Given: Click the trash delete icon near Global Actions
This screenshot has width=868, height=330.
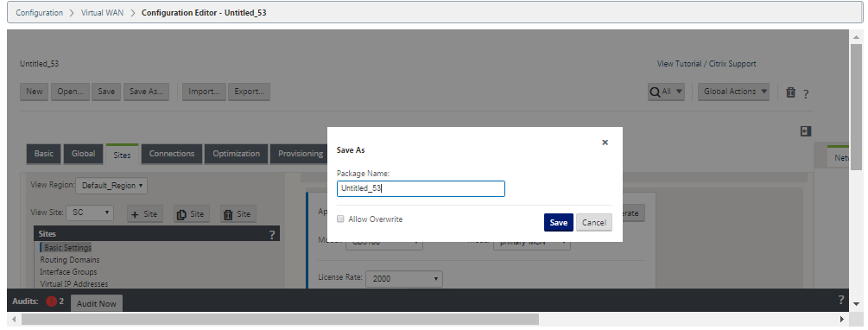Looking at the screenshot, I should [x=790, y=92].
